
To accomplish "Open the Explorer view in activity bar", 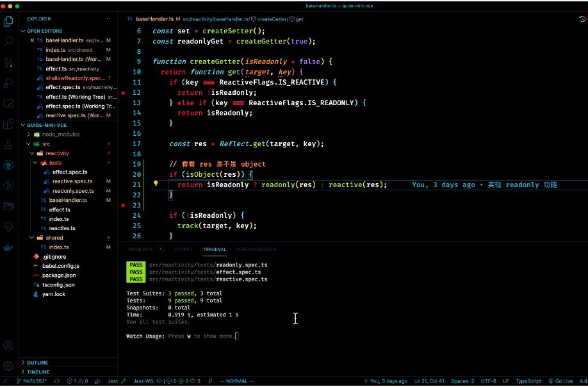I will point(8,22).
